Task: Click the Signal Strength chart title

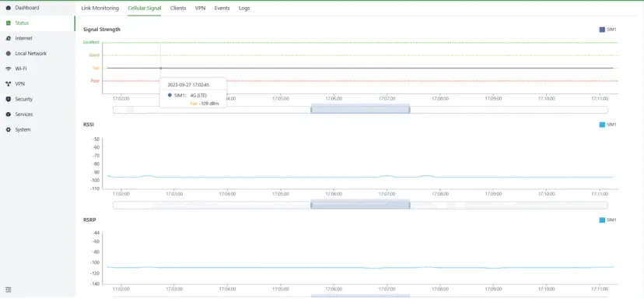Action: point(102,30)
